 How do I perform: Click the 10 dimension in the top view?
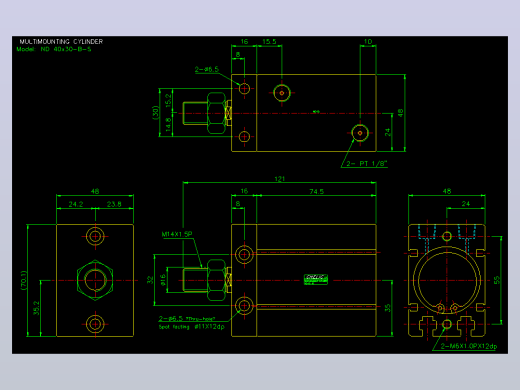[368, 42]
